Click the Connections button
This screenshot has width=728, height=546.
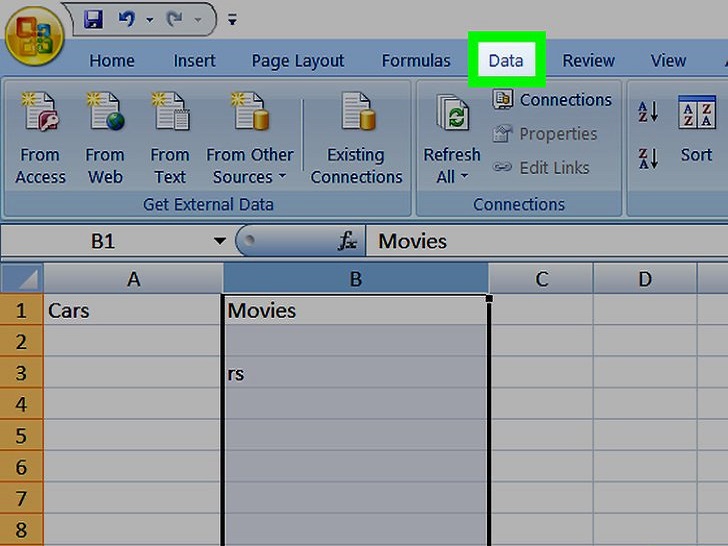[x=553, y=100]
